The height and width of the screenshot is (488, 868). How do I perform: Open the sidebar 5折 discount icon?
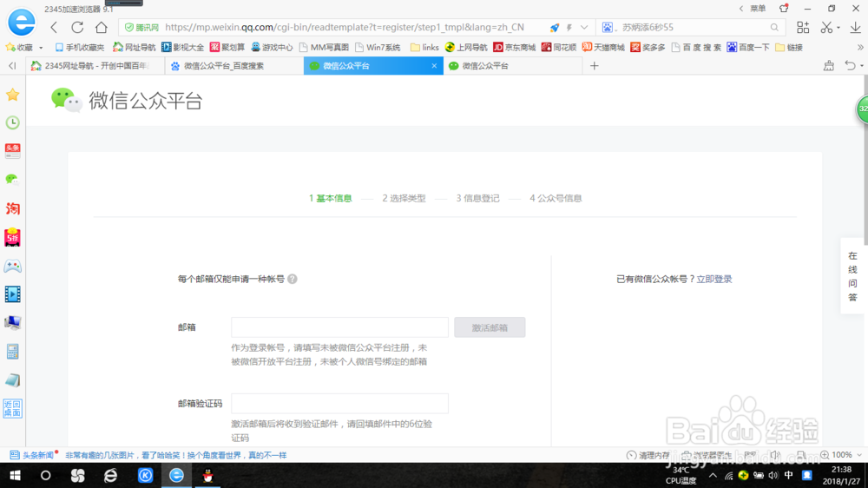click(x=13, y=237)
